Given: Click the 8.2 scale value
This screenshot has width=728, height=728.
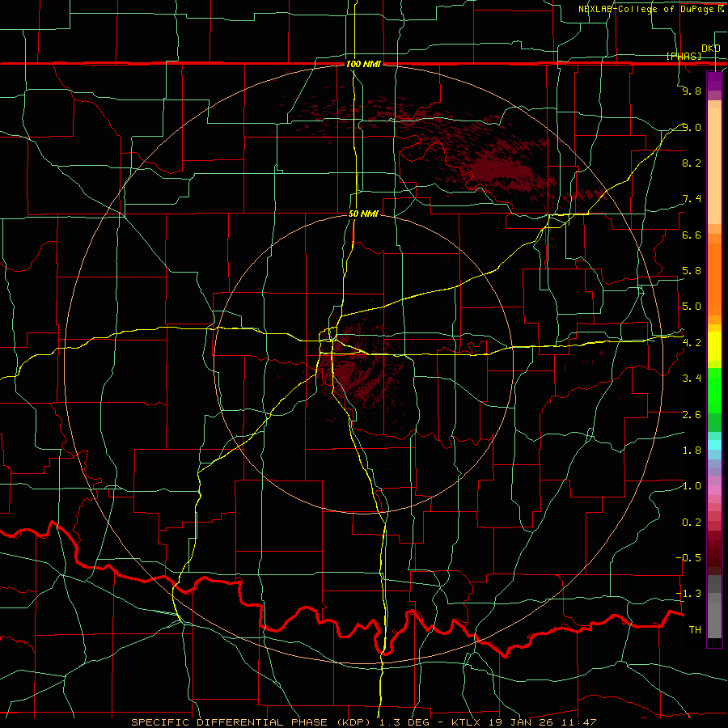Looking at the screenshot, I should coord(692,163).
